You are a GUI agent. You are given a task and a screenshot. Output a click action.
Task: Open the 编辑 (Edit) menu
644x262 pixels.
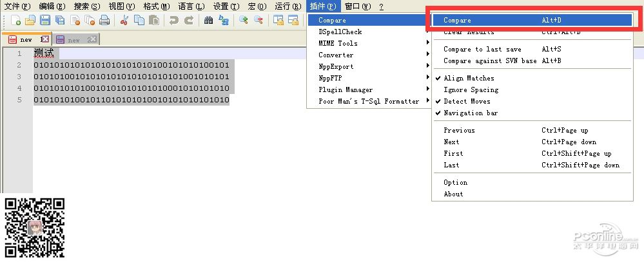coord(52,6)
